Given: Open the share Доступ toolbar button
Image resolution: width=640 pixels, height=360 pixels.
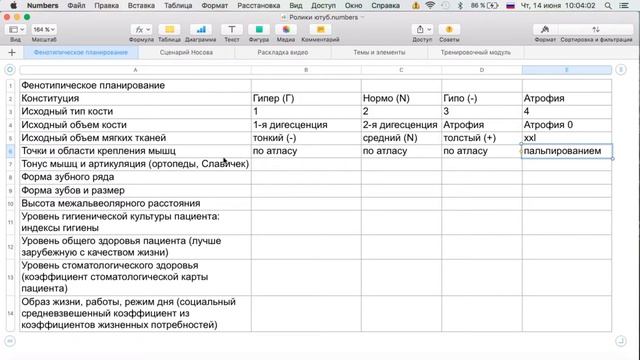Looking at the screenshot, I should (x=422, y=29).
